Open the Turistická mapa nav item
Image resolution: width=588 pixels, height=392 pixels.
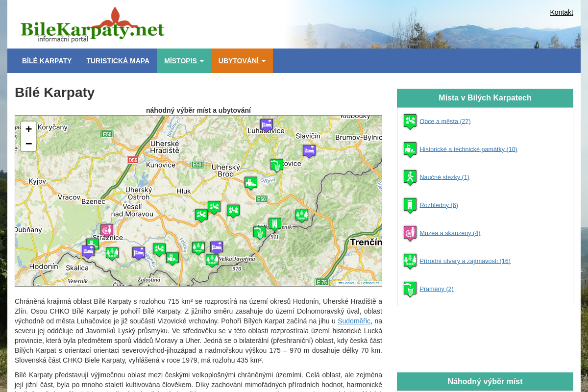(x=118, y=61)
